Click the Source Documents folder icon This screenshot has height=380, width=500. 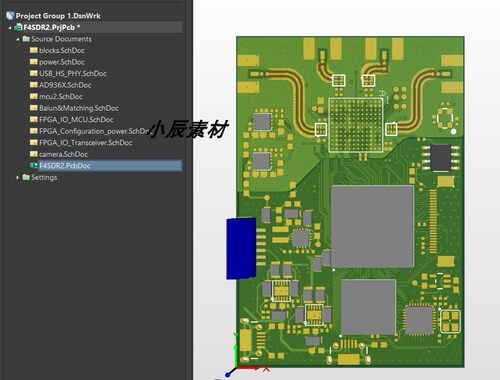pos(26,39)
